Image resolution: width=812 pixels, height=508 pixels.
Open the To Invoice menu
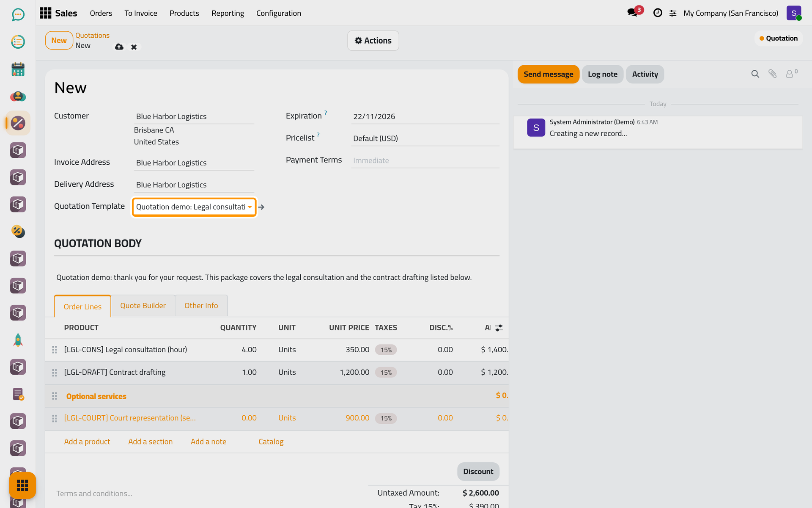coord(141,13)
